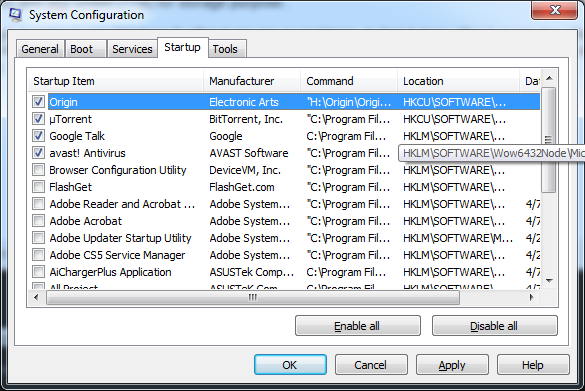Enable the AiChargerPlus Application checkbox
The image size is (585, 391).
click(38, 272)
